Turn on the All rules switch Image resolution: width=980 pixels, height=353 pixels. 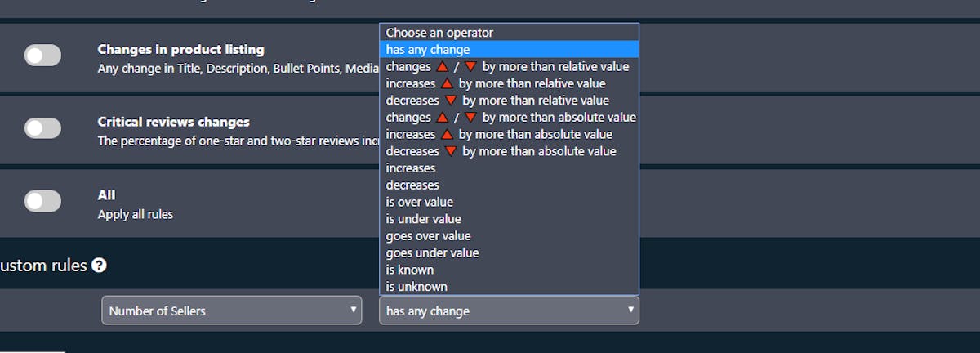42,201
